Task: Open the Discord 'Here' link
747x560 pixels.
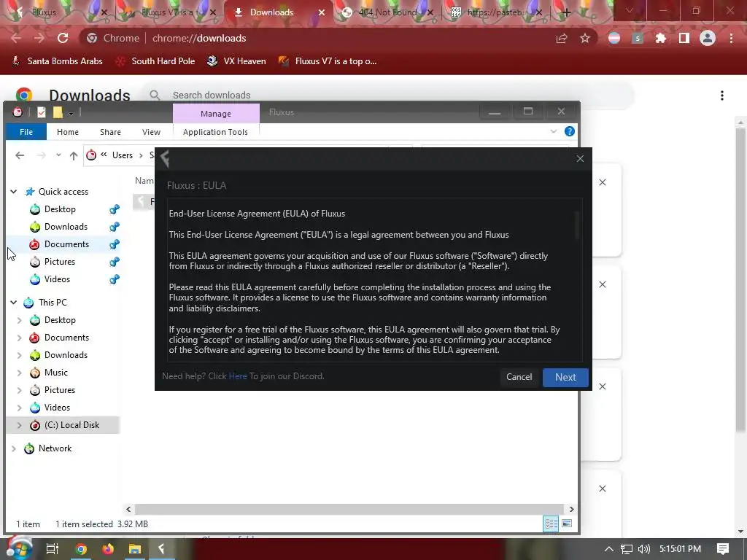Action: click(x=238, y=376)
